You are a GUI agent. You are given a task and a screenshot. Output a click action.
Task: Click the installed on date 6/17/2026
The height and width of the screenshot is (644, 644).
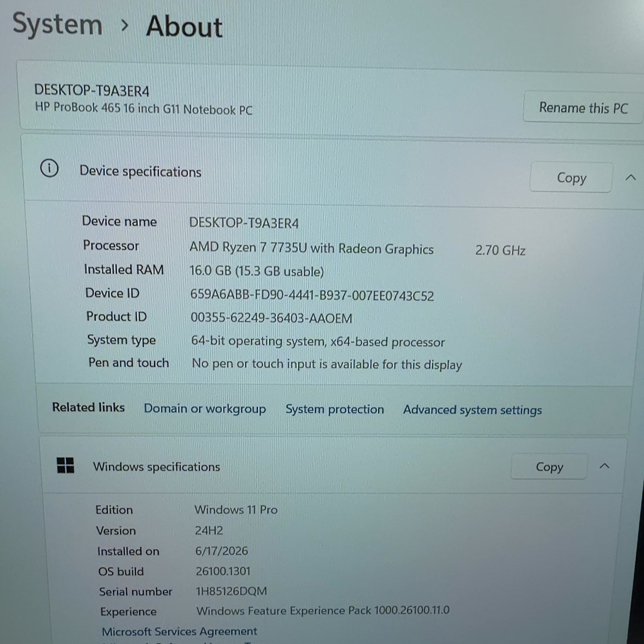click(x=222, y=551)
